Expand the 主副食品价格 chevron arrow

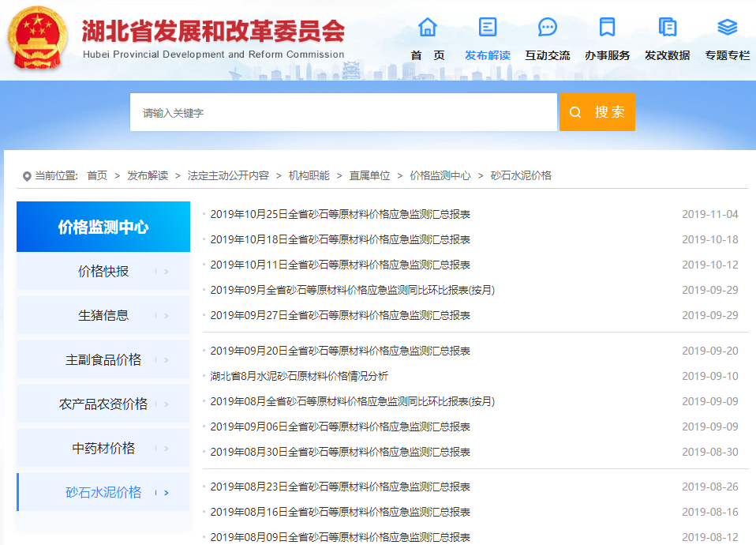(x=167, y=360)
